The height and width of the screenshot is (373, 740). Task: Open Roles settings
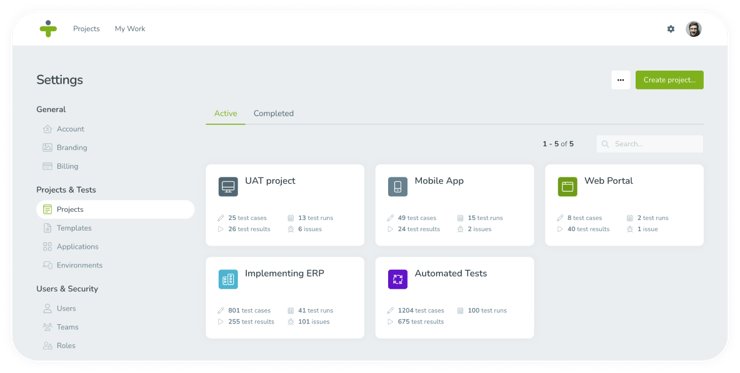pos(66,346)
